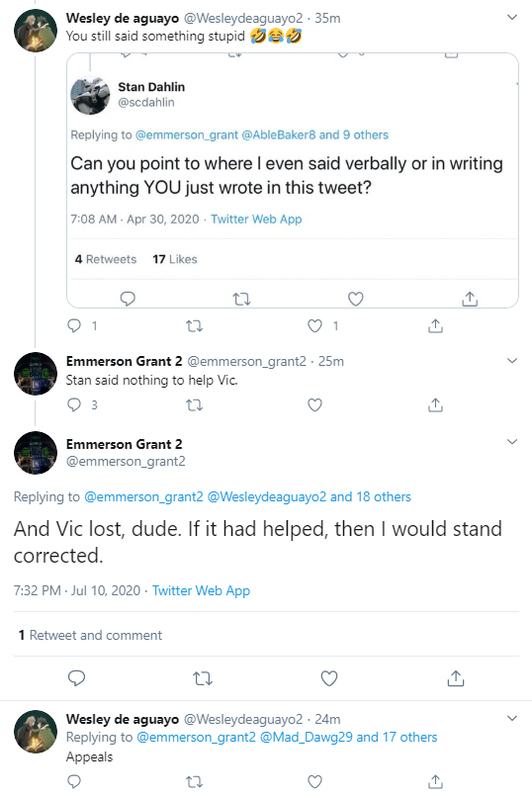The width and height of the screenshot is (532, 798).
Task: Open the 'and 18 others' reply list
Action: pos(371,496)
